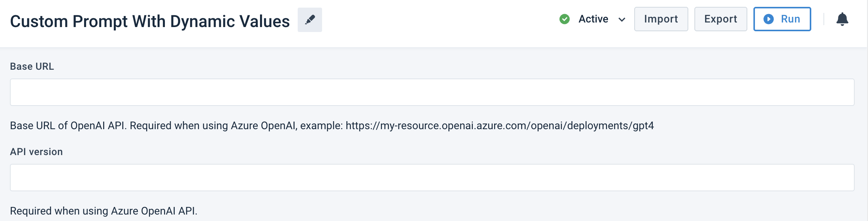Click the Import button

pos(661,19)
